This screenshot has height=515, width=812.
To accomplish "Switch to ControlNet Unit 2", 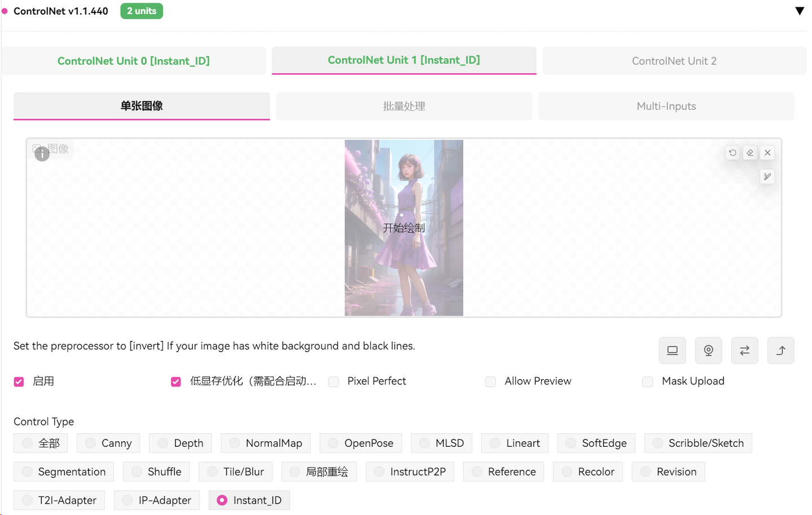I will [673, 60].
